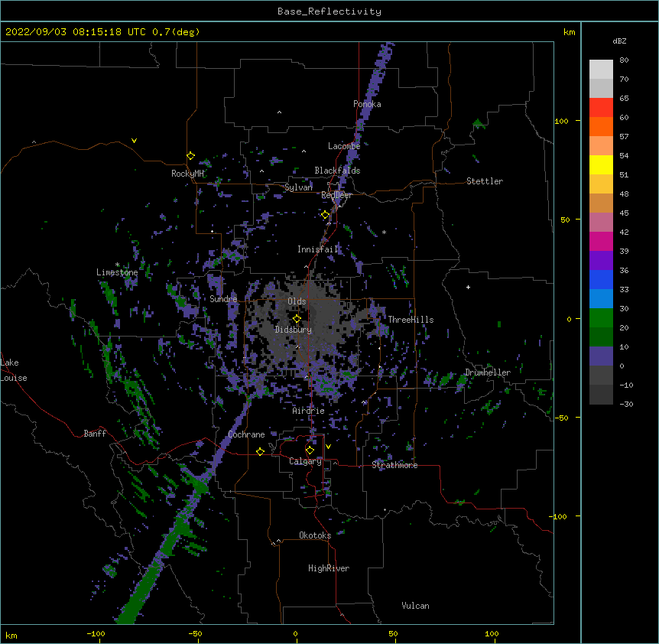This screenshot has width=659, height=644.
Task: Click the Innisfail town label
Action: [x=318, y=249]
